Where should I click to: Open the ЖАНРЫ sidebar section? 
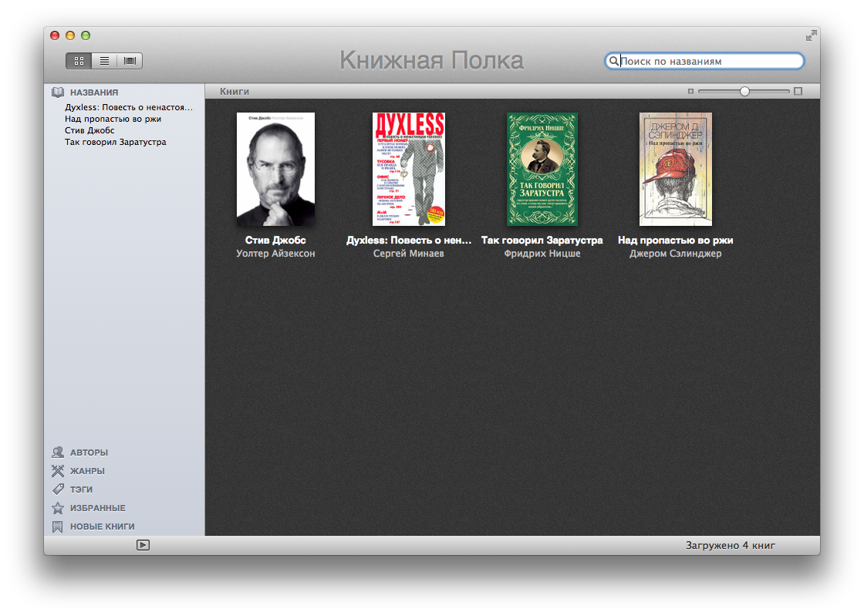[x=87, y=471]
